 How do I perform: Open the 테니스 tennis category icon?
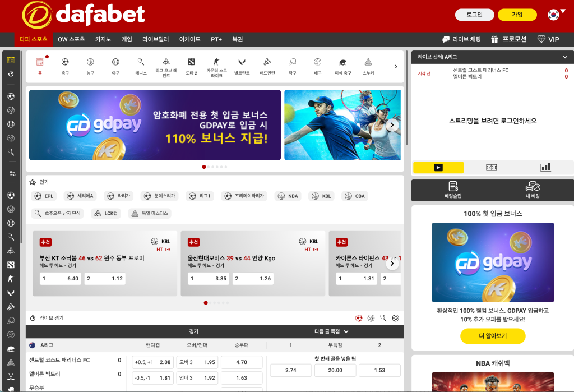(141, 66)
